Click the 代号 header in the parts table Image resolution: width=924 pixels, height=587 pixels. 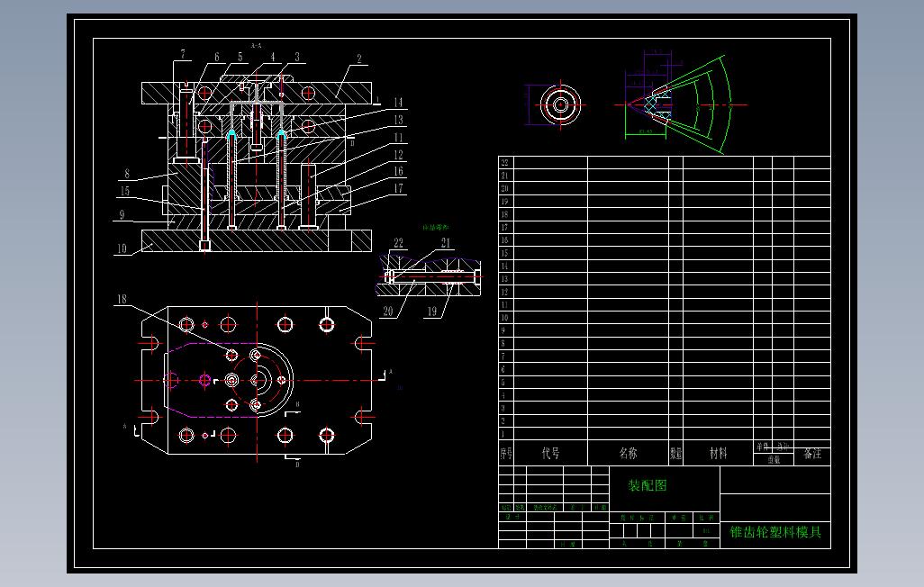(x=550, y=453)
